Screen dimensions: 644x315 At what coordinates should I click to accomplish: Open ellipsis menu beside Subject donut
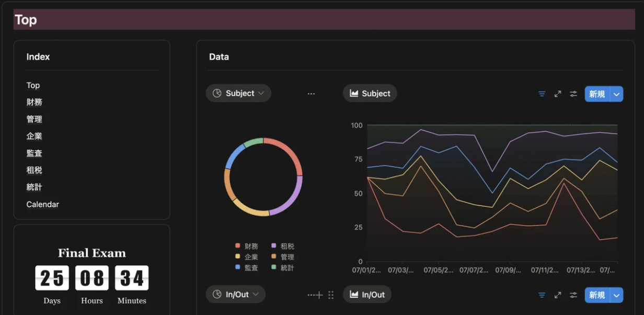tap(311, 94)
